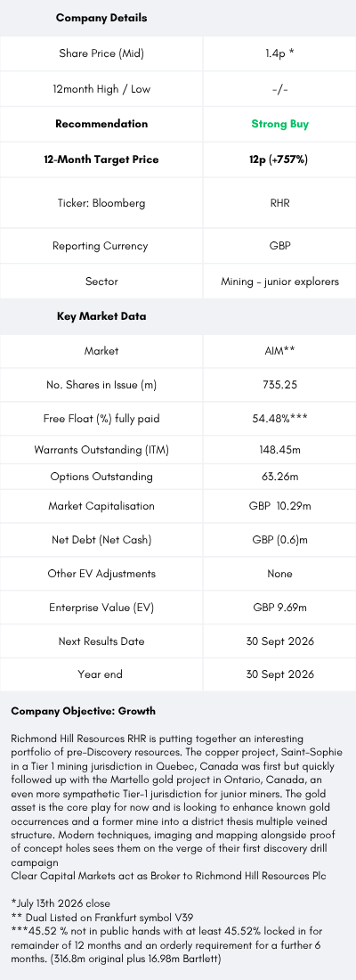
Task: Click the Key Market Data header
Action: 101,316
